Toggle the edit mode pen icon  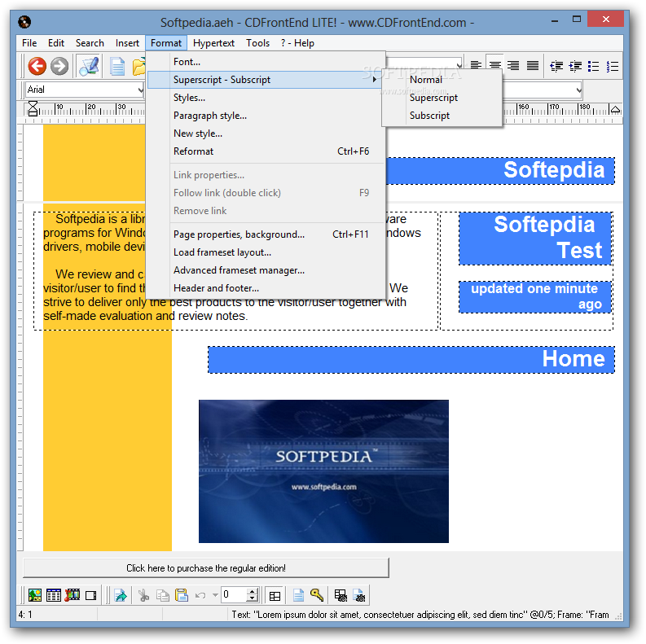(x=89, y=66)
